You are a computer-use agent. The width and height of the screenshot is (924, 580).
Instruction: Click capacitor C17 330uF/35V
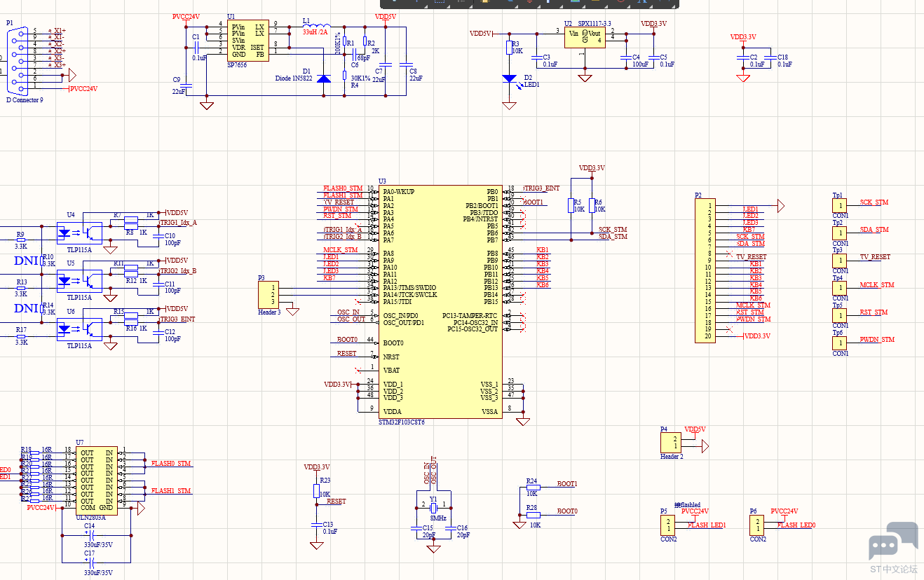click(90, 562)
